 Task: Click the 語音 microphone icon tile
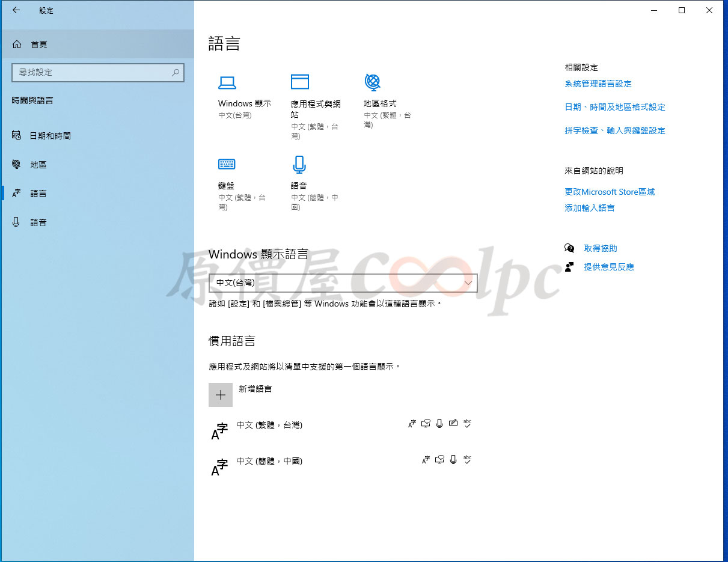tap(299, 164)
